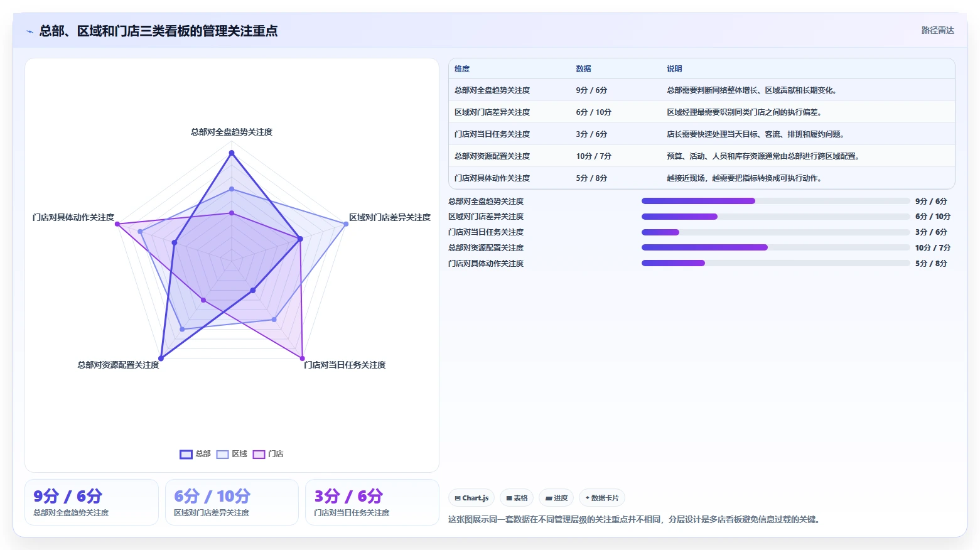Click the 维度 column header
980x550 pixels.
462,69
